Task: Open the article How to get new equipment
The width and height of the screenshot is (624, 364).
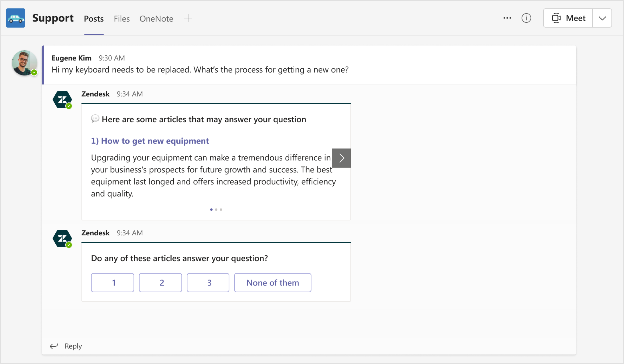Action: point(150,141)
